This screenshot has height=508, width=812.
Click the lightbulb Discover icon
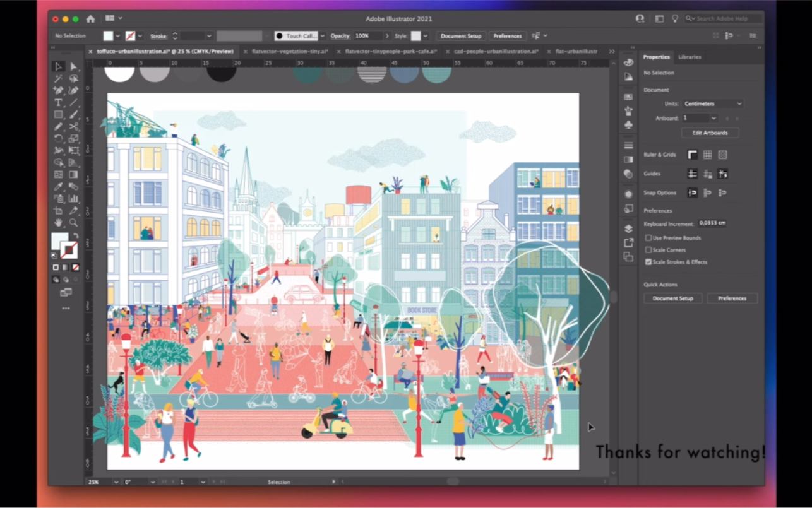click(675, 19)
